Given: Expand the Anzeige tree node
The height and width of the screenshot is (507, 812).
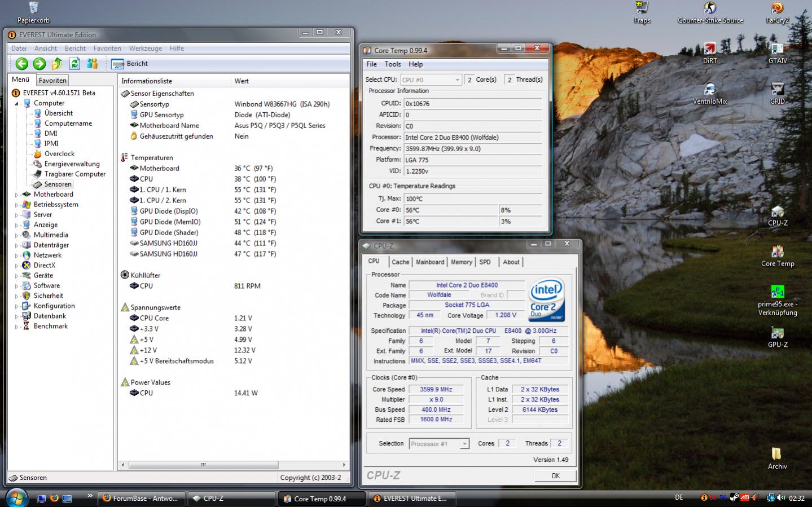Looking at the screenshot, I should coord(16,225).
